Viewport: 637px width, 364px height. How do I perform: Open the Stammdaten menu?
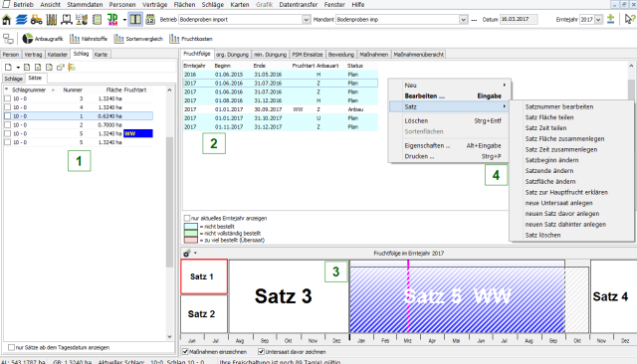click(85, 4)
